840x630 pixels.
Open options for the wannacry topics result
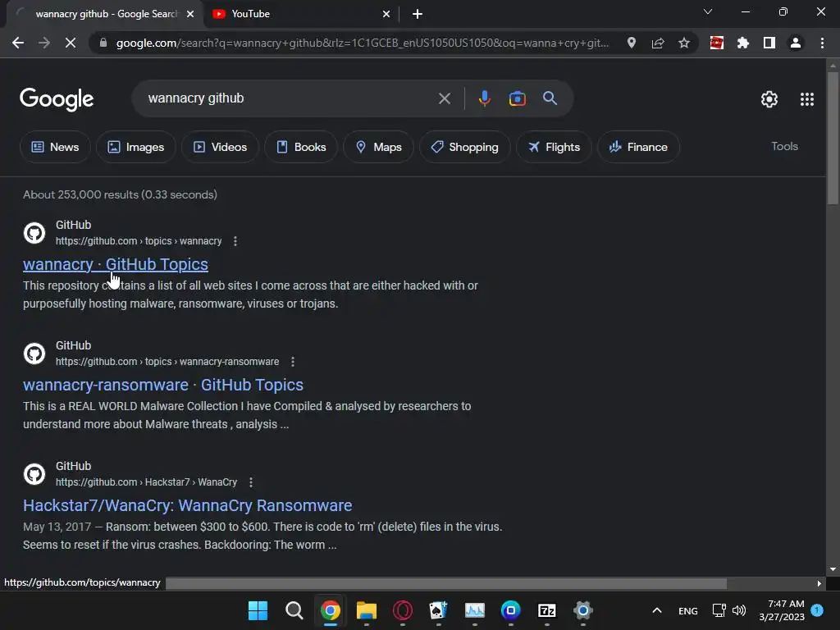[x=235, y=241]
